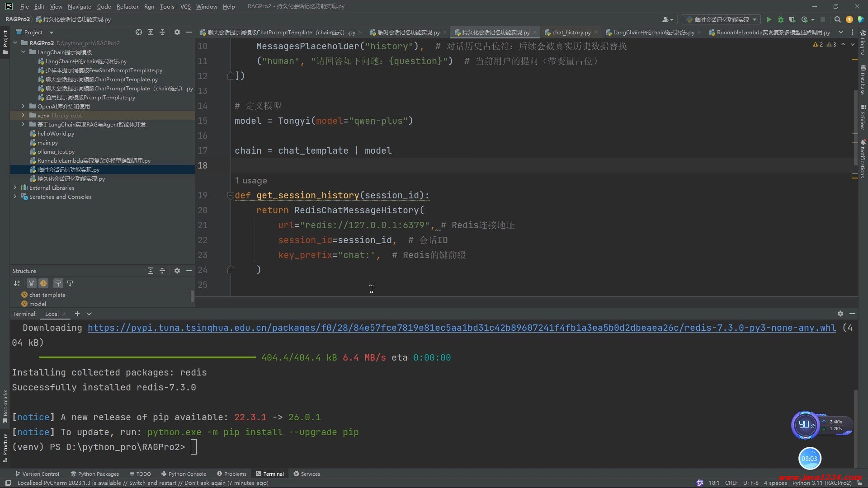Add a new terminal tab with plus
This screenshot has width=868, height=488.
tap(77, 314)
